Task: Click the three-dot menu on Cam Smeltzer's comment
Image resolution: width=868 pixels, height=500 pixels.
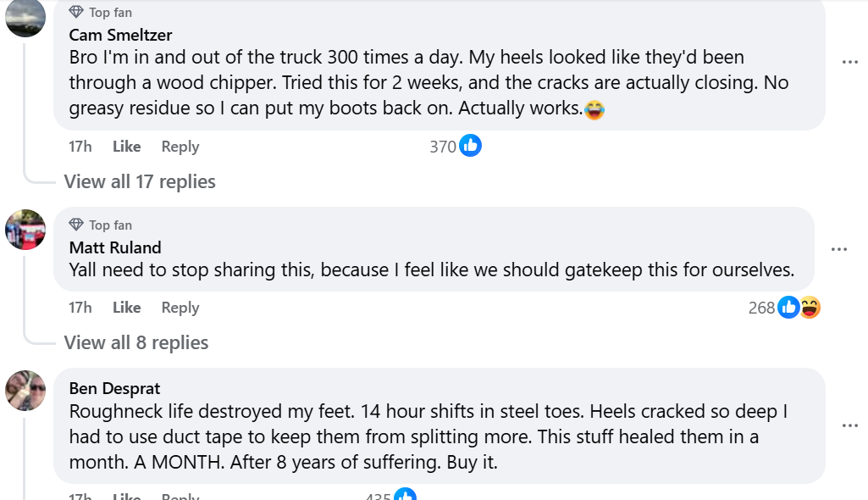Action: click(849, 63)
